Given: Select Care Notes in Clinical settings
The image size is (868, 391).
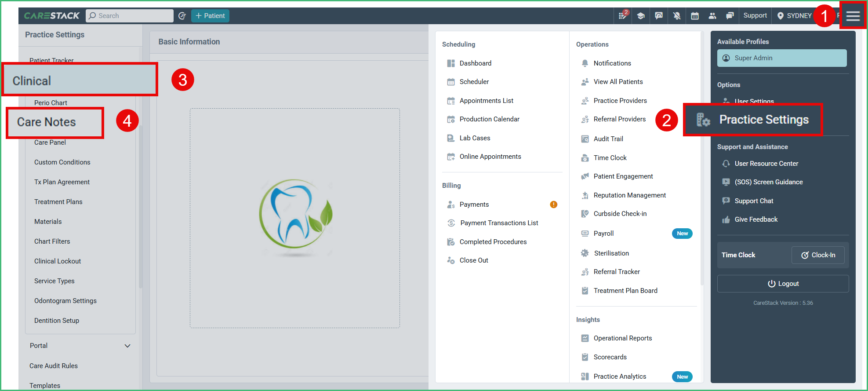Looking at the screenshot, I should pyautogui.click(x=46, y=122).
